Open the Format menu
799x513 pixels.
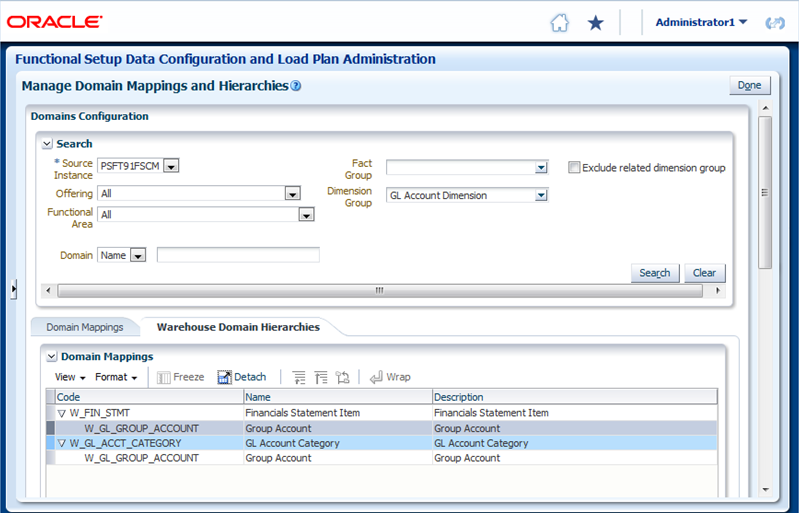pos(116,377)
